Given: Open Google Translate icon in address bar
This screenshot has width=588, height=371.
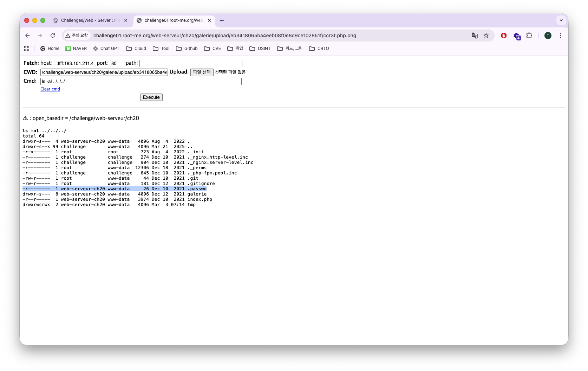Looking at the screenshot, I should click(x=475, y=36).
